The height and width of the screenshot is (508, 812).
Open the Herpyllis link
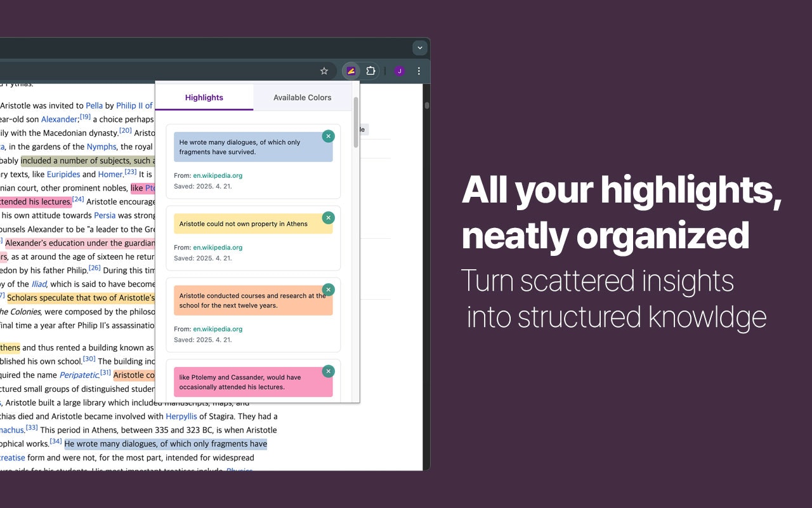click(x=181, y=417)
